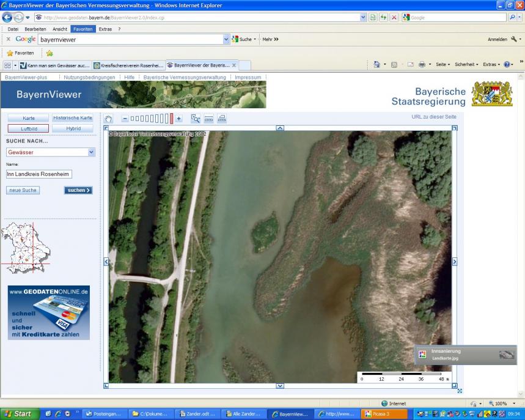Image resolution: width=525 pixels, height=420 pixels.
Task: Open the address bar history dropdown
Action: [x=363, y=17]
